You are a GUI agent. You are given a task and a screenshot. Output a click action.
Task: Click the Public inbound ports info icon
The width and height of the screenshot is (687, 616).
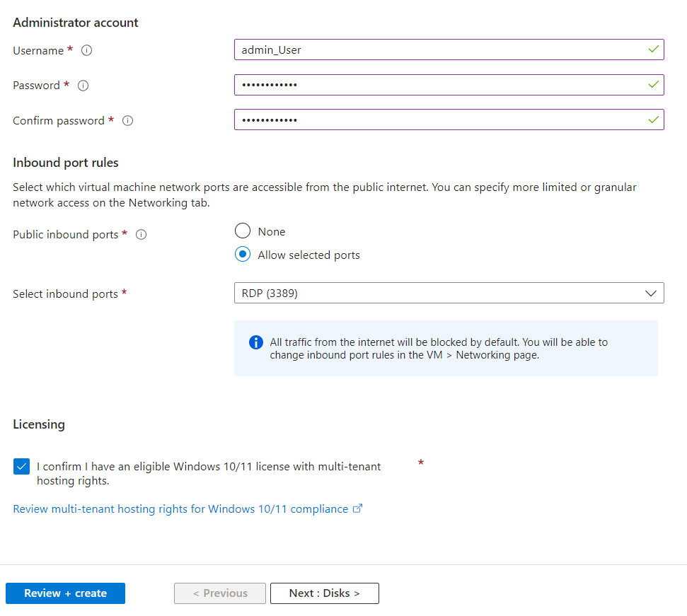(141, 235)
